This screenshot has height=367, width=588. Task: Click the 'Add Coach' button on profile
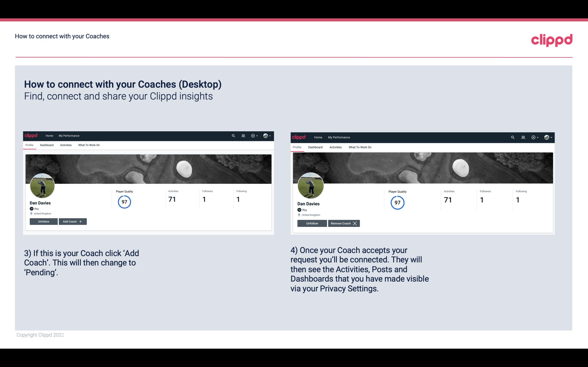tap(72, 221)
